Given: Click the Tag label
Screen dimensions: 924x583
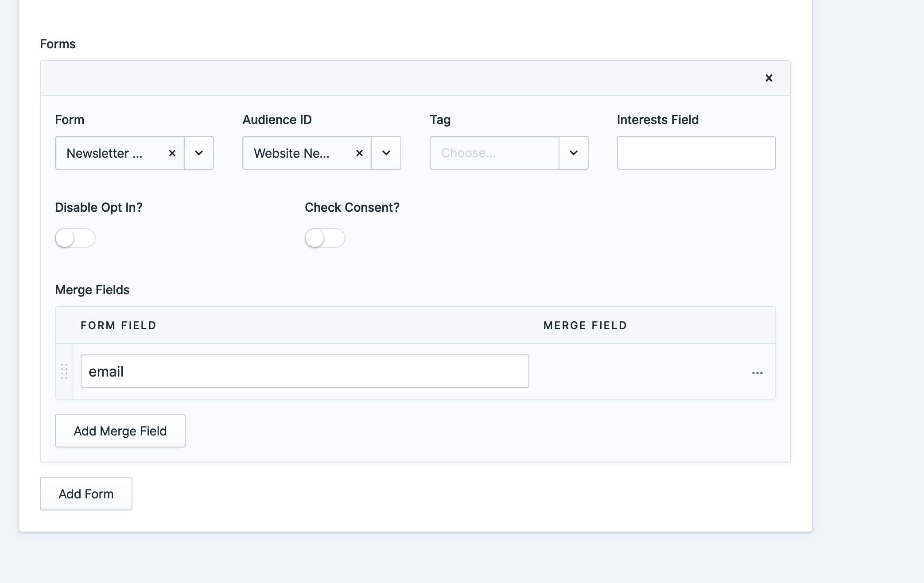Looking at the screenshot, I should 440,120.
